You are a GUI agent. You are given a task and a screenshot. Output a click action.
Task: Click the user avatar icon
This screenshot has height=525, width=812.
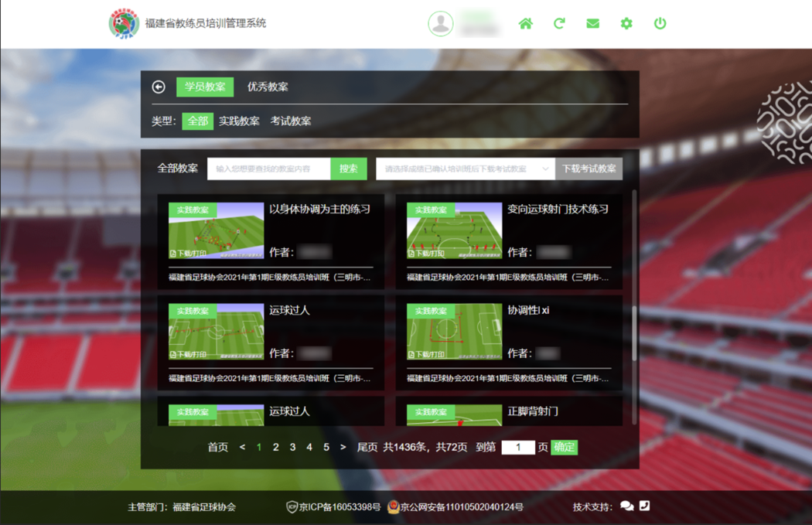click(441, 23)
